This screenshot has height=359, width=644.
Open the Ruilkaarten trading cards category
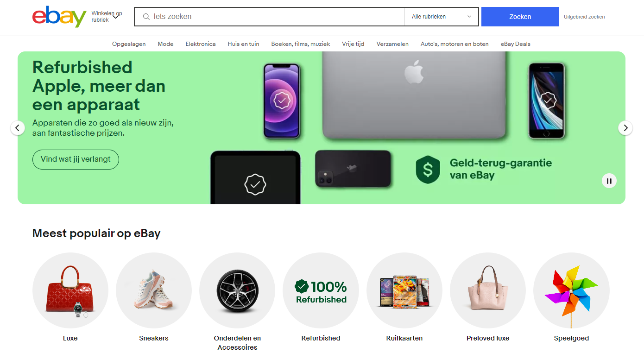pos(404,290)
